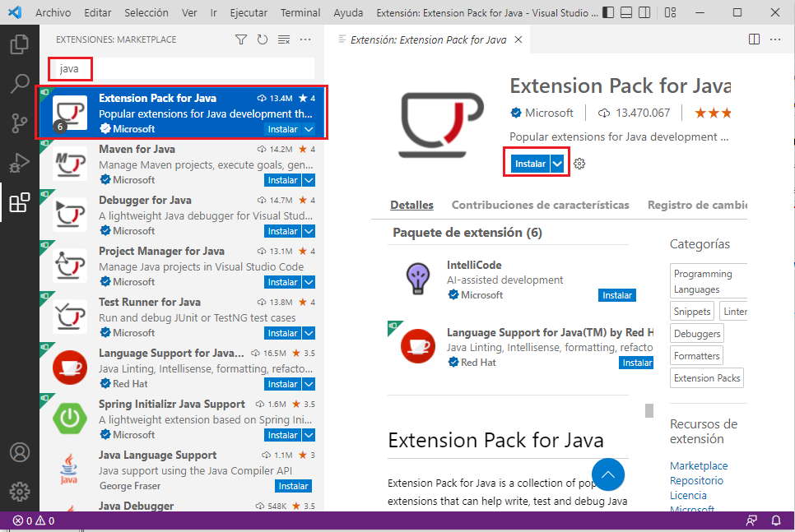Open the Manage settings gear in the activity bar
Screen dimensions: 795x532
point(21,492)
